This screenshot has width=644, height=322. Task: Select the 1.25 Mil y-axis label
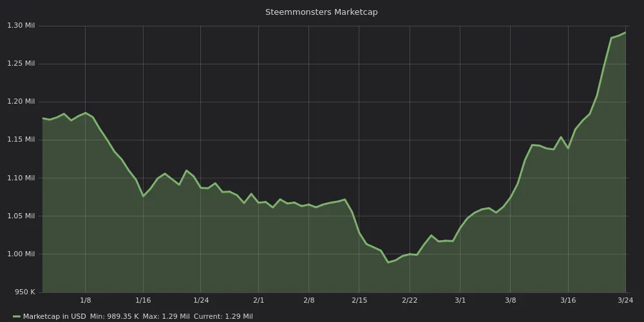(x=21, y=64)
